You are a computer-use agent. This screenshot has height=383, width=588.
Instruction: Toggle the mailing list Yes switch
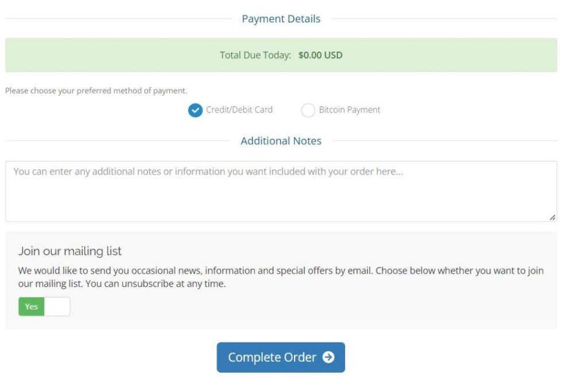(x=44, y=307)
